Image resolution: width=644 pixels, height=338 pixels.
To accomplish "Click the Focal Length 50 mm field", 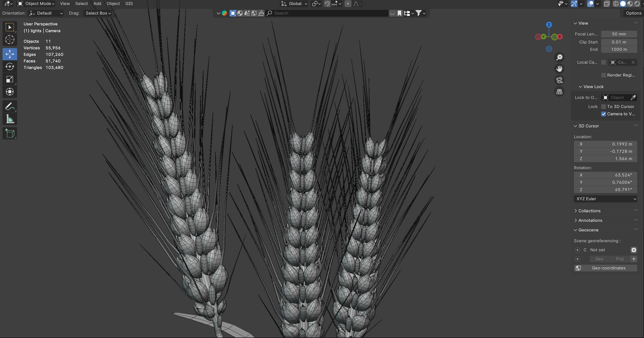I will 619,34.
